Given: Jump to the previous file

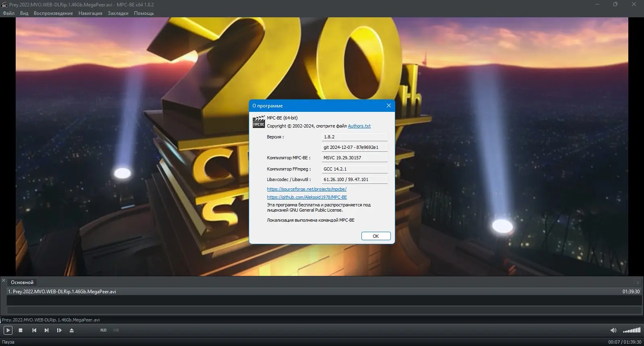Looking at the screenshot, I should [x=34, y=330].
